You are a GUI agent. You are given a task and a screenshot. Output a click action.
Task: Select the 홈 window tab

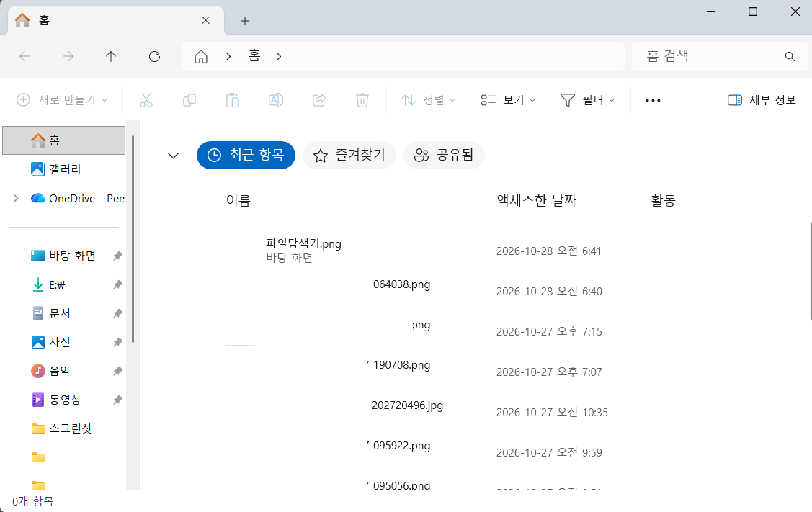[x=116, y=20]
